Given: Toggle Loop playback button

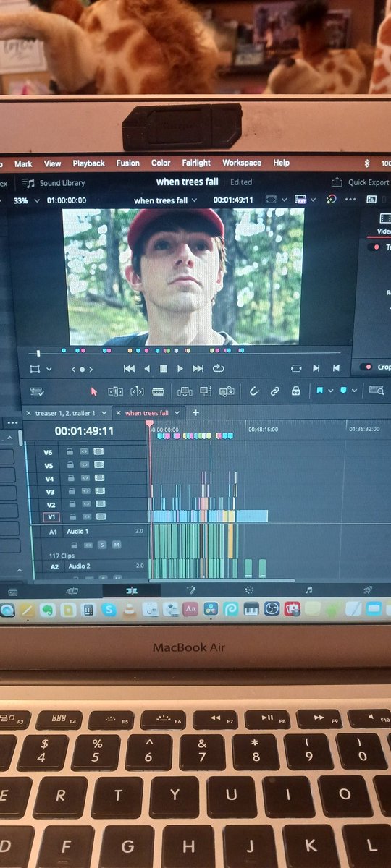Looking at the screenshot, I should coord(217,369).
